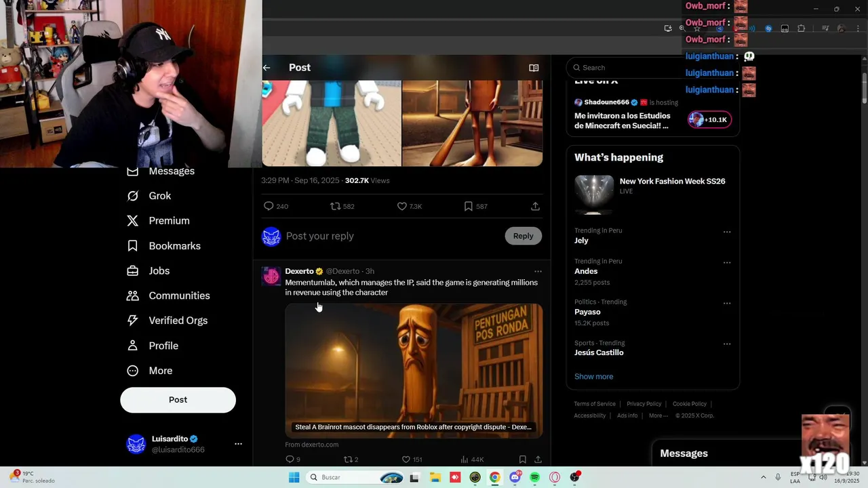Open reader view icon beside Post header
Viewport: 868px width, 488px height.
click(534, 68)
